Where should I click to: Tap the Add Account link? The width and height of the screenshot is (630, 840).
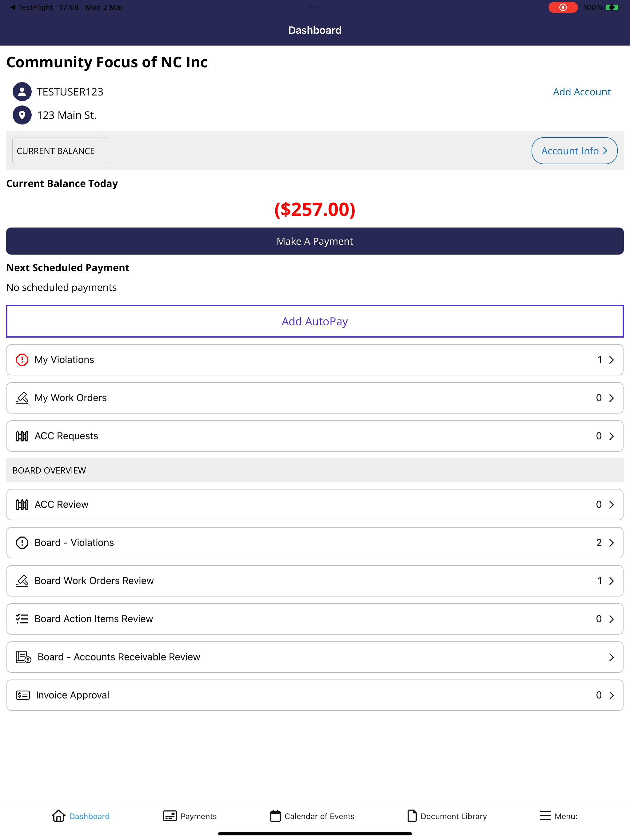(582, 92)
